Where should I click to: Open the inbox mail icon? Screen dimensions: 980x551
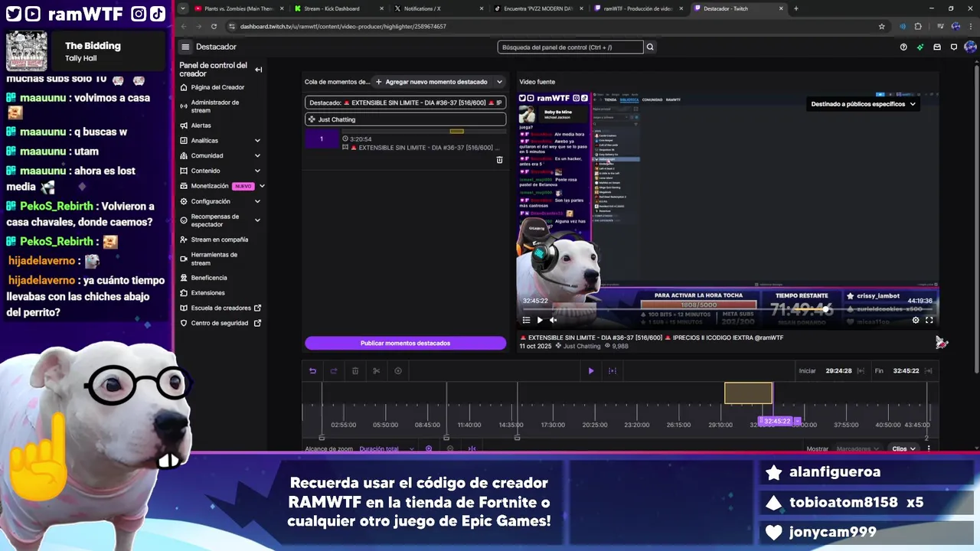[937, 47]
